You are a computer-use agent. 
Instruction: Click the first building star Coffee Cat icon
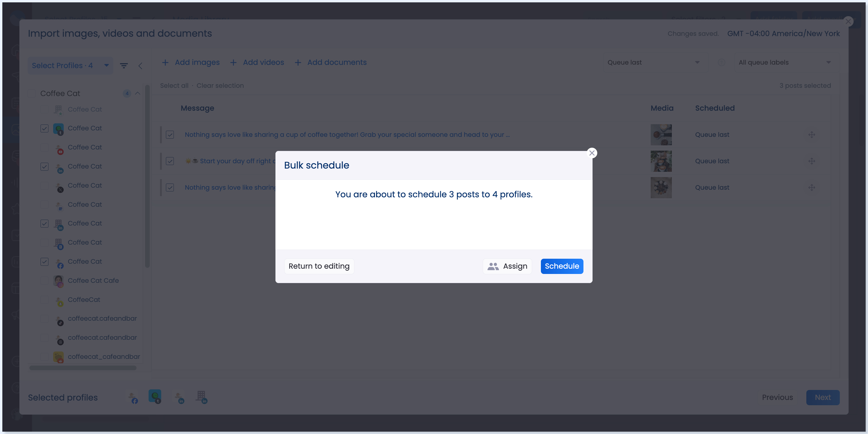coord(59,110)
